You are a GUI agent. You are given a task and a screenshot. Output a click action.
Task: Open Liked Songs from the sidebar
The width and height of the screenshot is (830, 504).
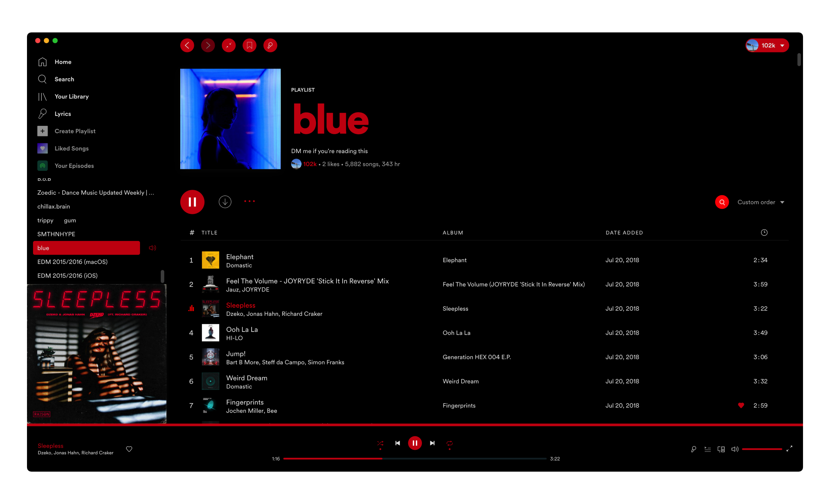[71, 148]
